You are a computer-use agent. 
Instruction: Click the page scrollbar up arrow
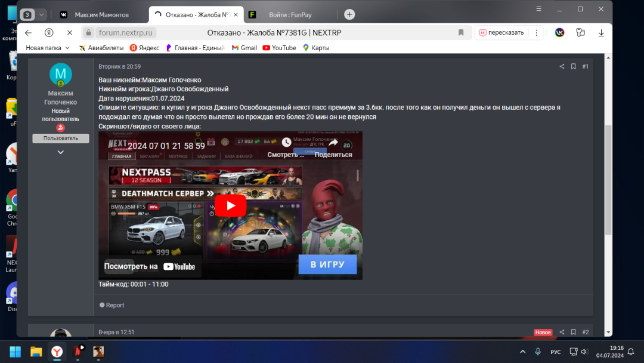click(608, 58)
